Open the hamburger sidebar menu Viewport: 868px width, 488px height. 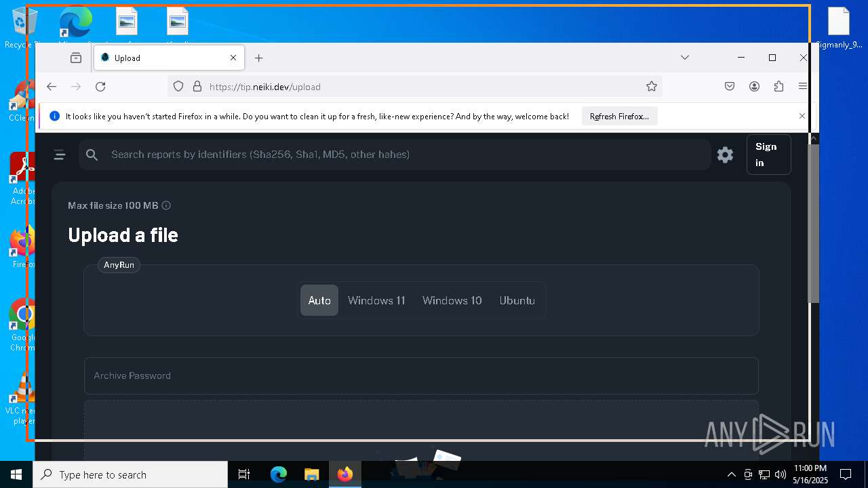[60, 155]
